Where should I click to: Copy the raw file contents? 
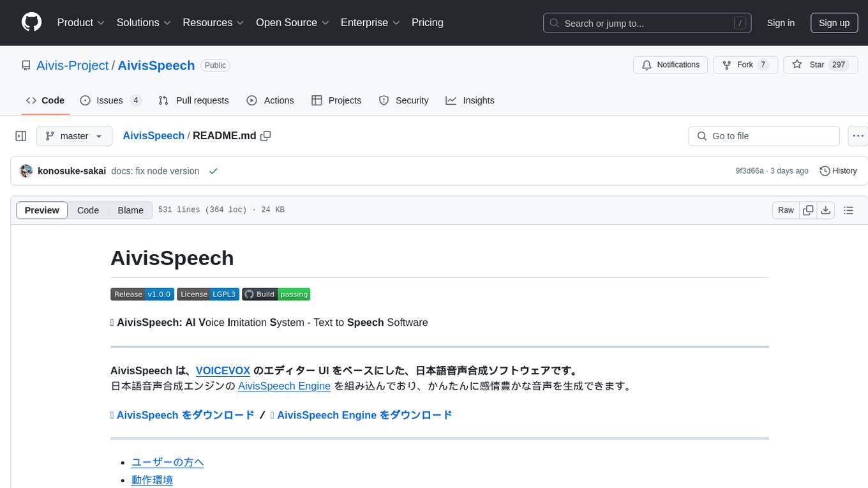click(x=808, y=210)
